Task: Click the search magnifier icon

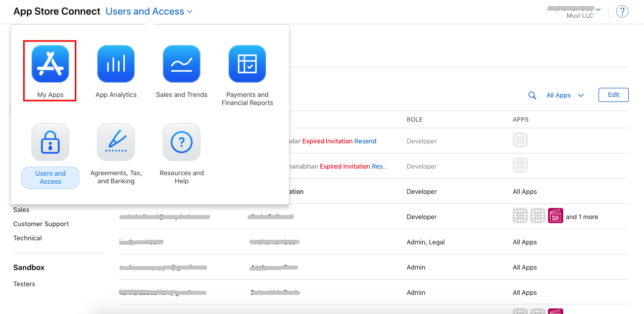Action: [x=532, y=95]
